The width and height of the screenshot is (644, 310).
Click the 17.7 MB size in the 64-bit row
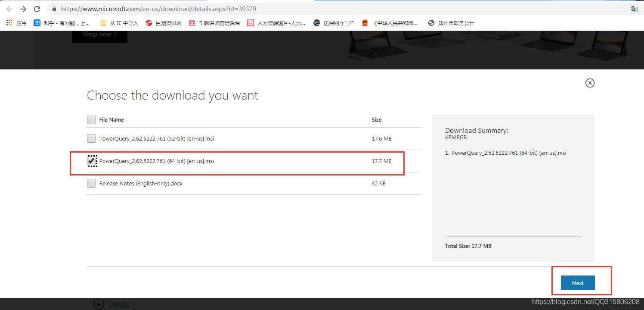coord(381,161)
